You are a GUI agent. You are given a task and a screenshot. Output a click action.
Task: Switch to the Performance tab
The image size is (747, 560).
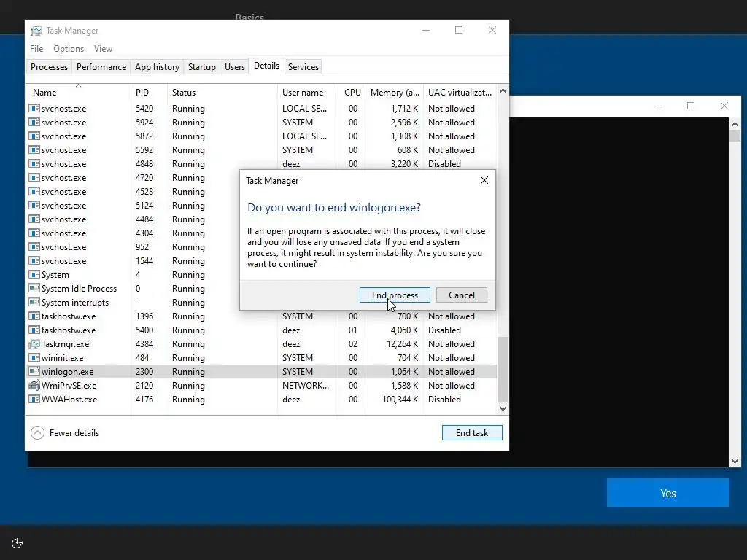[101, 66]
